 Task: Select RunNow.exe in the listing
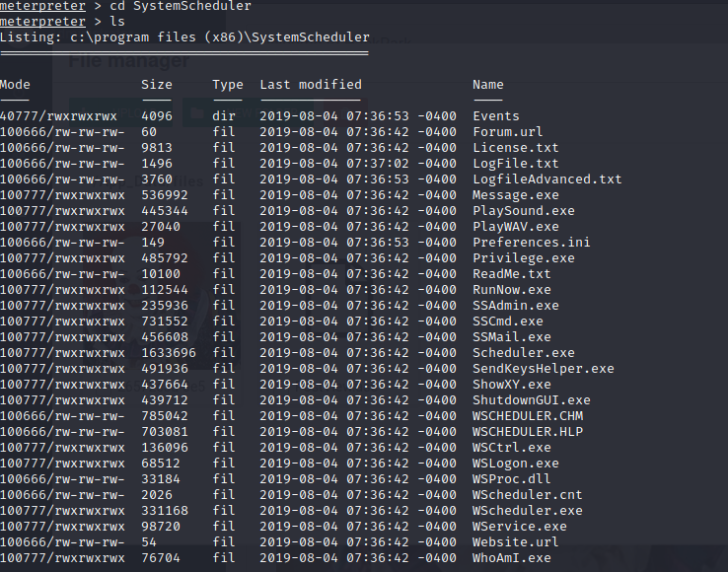tap(512, 290)
